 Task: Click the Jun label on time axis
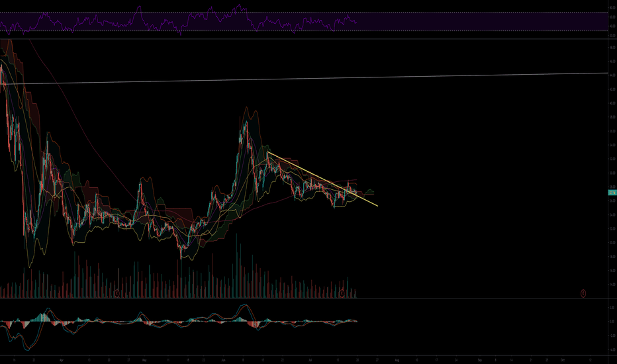coord(224,360)
